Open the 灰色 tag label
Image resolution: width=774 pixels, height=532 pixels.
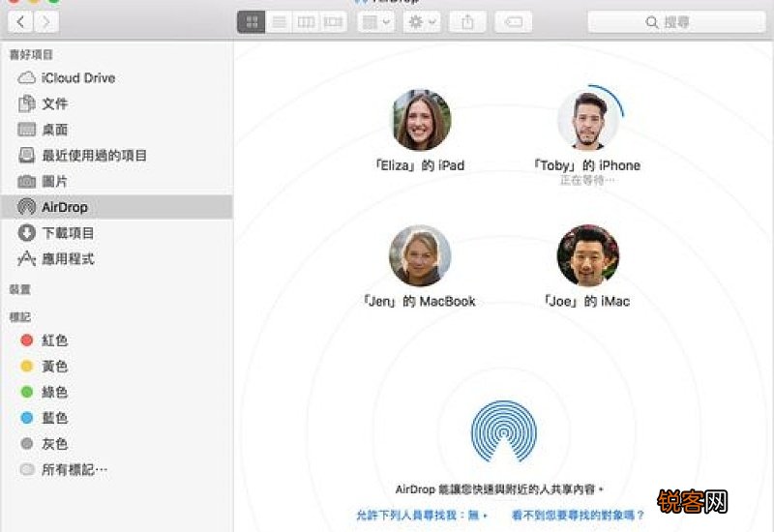pyautogui.click(x=55, y=444)
